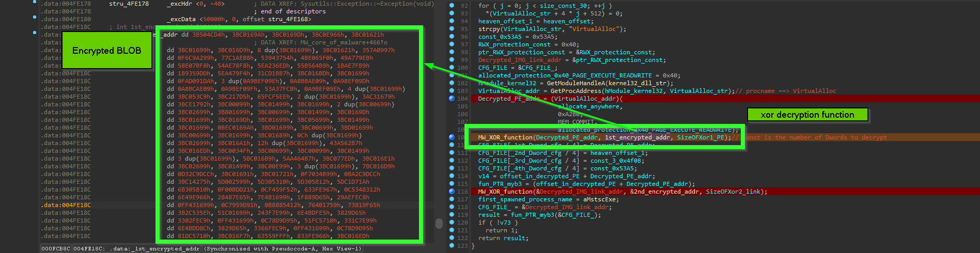Click the disassembly view vertical scrollbar thumb
The width and height of the screenshot is (980, 253).
[x=439, y=223]
